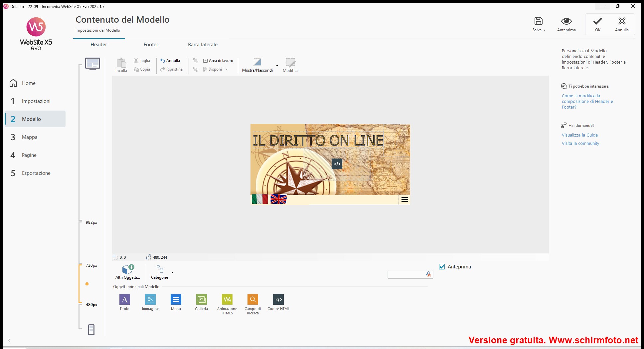The image size is (644, 349).
Task: Select the Menu object icon
Action: click(x=176, y=299)
